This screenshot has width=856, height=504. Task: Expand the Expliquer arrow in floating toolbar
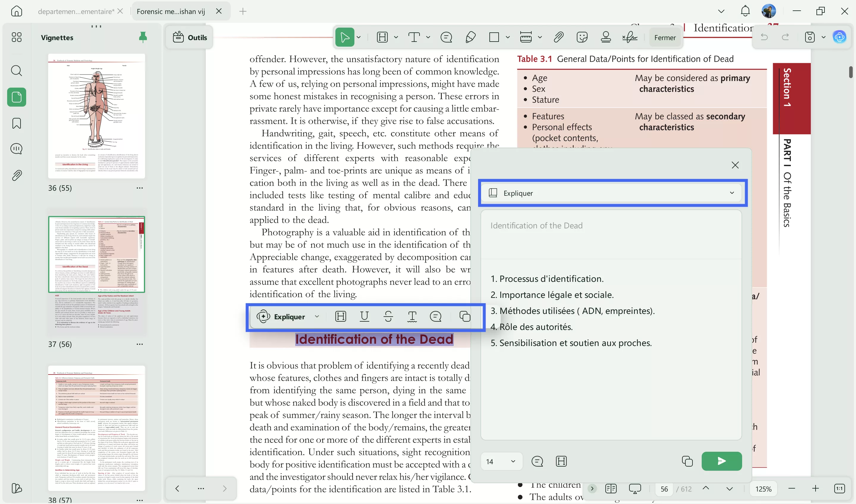coord(317,317)
